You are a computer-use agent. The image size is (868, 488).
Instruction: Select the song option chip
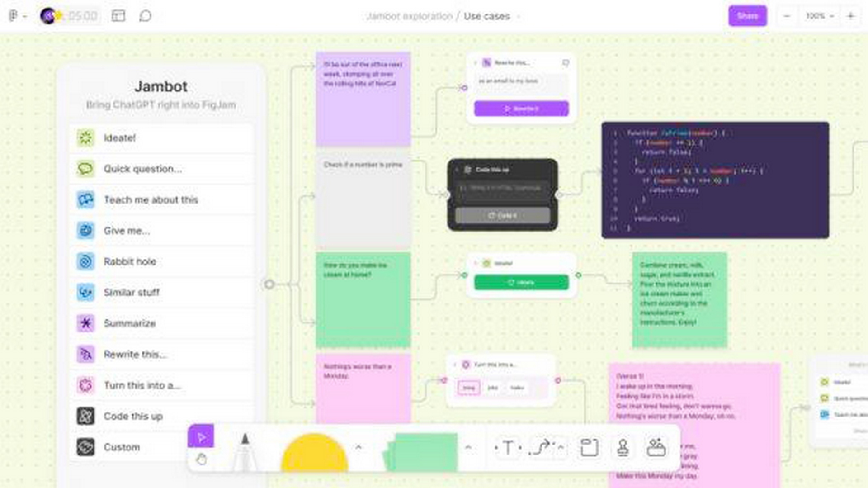(469, 388)
